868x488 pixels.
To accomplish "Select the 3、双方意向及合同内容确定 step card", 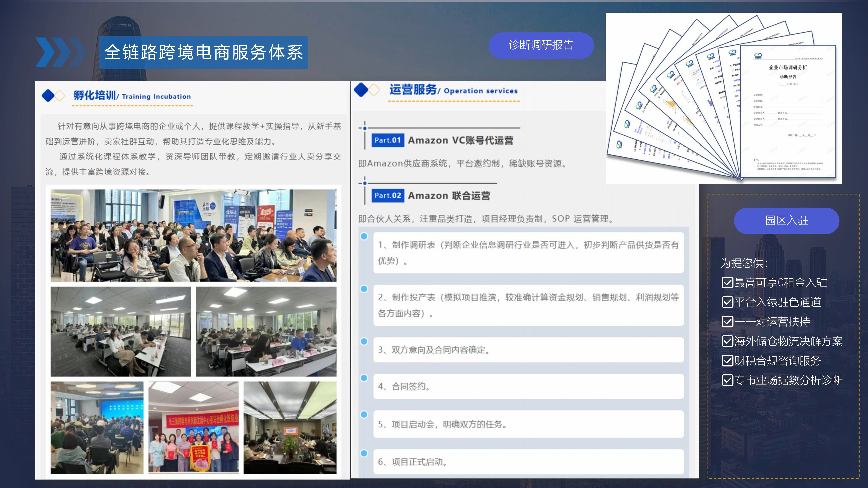I will (528, 350).
